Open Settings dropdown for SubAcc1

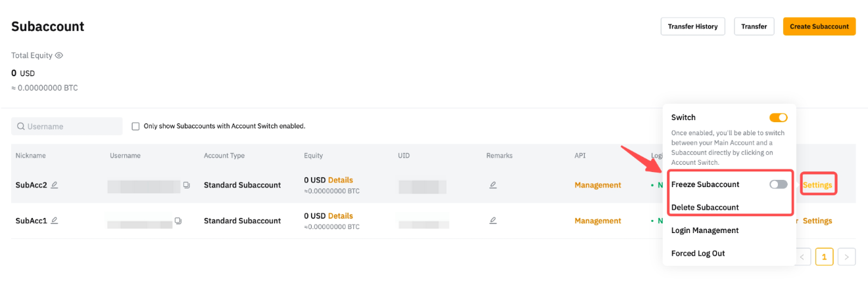(x=817, y=221)
